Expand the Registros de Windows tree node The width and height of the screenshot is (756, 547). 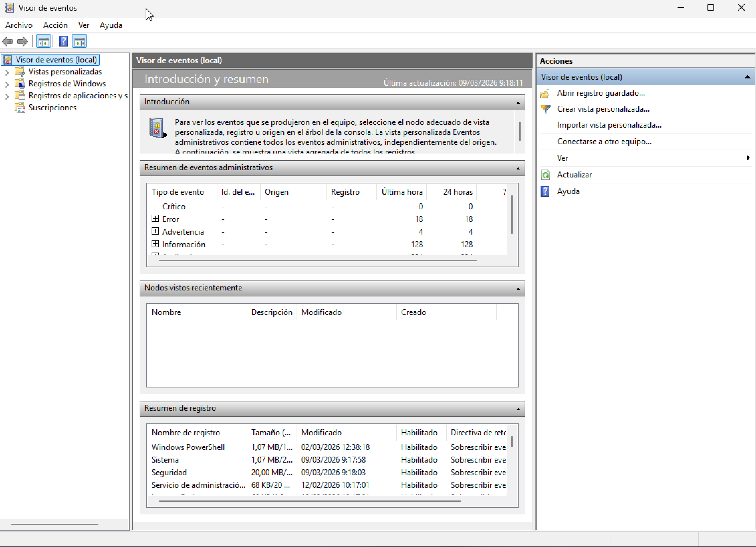tap(7, 84)
